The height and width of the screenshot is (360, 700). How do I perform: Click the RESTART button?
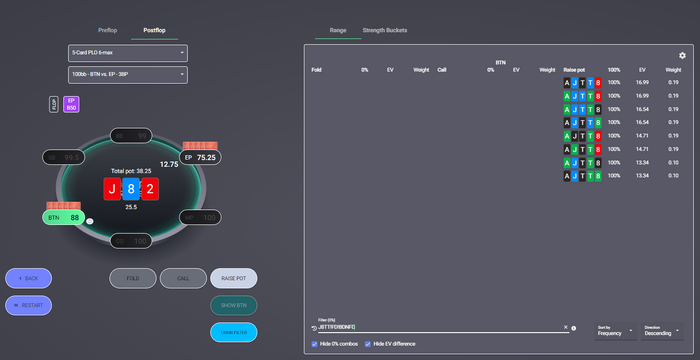[29, 306]
